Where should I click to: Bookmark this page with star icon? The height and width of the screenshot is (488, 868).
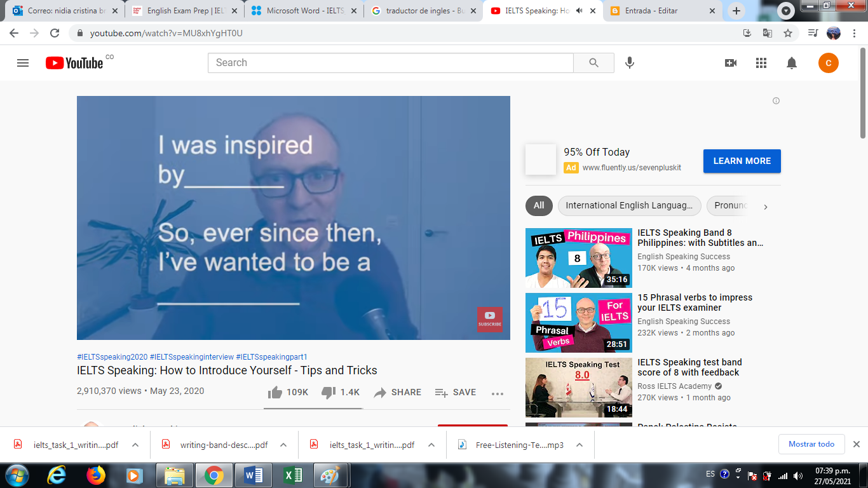pyautogui.click(x=788, y=33)
